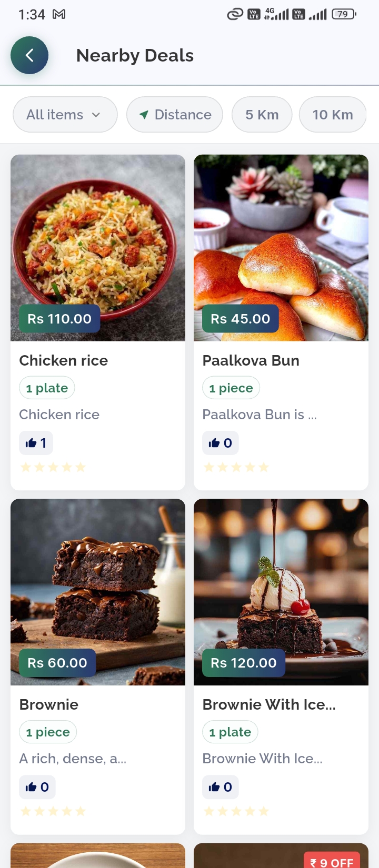This screenshot has height=868, width=379.
Task: Open the Chicken rice photo
Action: [98, 248]
